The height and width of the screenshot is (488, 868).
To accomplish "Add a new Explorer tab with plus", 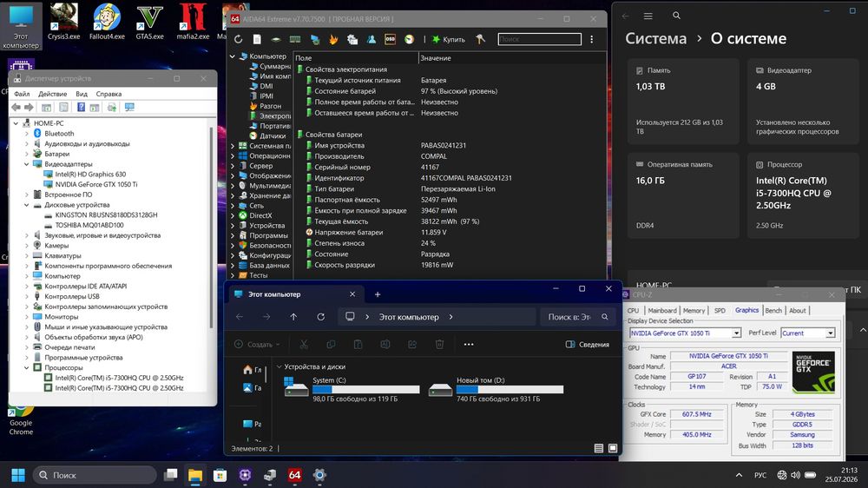I will click(x=378, y=294).
